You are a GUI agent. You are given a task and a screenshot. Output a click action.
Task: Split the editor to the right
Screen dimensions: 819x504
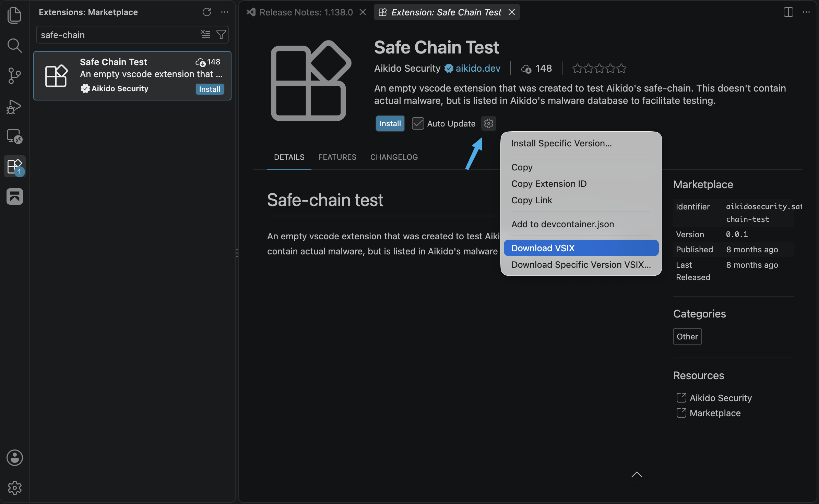[x=788, y=12]
